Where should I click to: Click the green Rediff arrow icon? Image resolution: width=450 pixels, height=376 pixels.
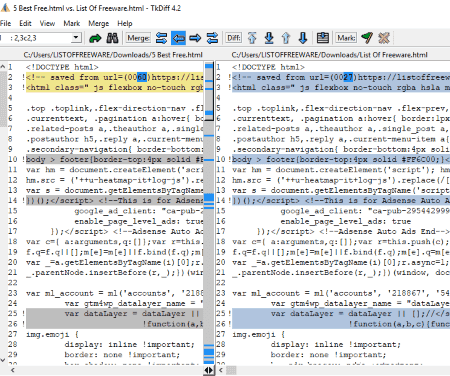point(95,38)
